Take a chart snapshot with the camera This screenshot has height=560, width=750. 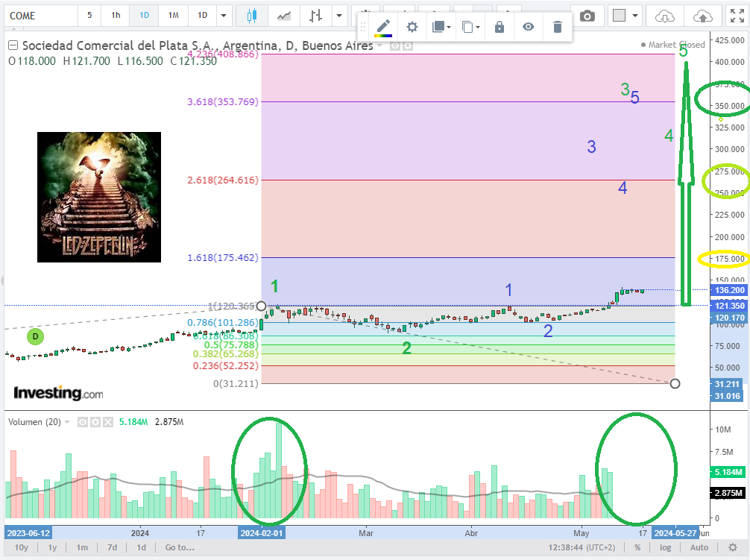click(x=587, y=16)
